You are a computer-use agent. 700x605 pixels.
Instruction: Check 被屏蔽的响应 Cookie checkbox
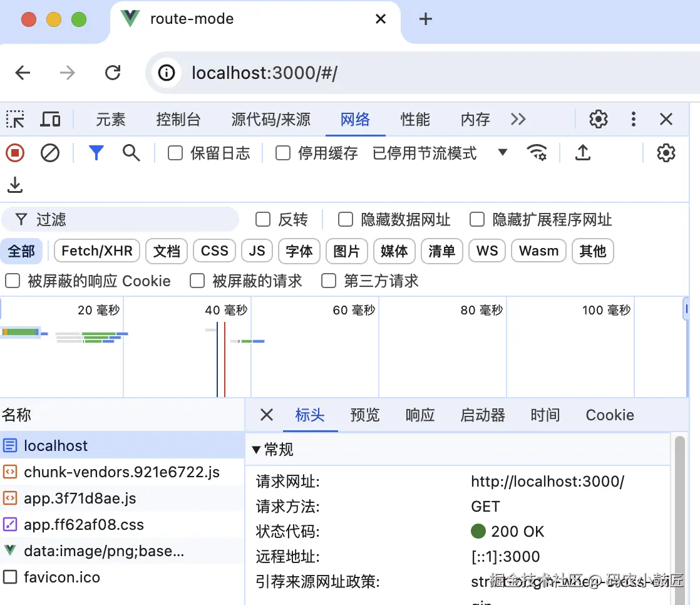(x=13, y=281)
